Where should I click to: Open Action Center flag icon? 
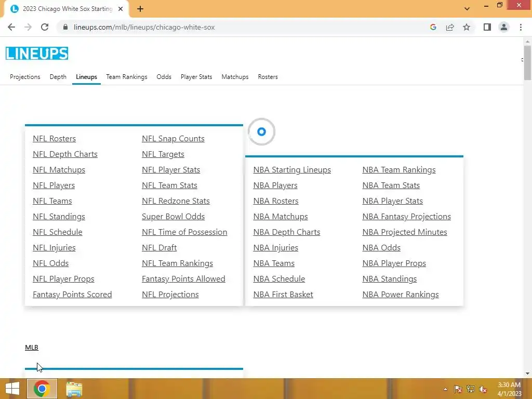point(458,389)
